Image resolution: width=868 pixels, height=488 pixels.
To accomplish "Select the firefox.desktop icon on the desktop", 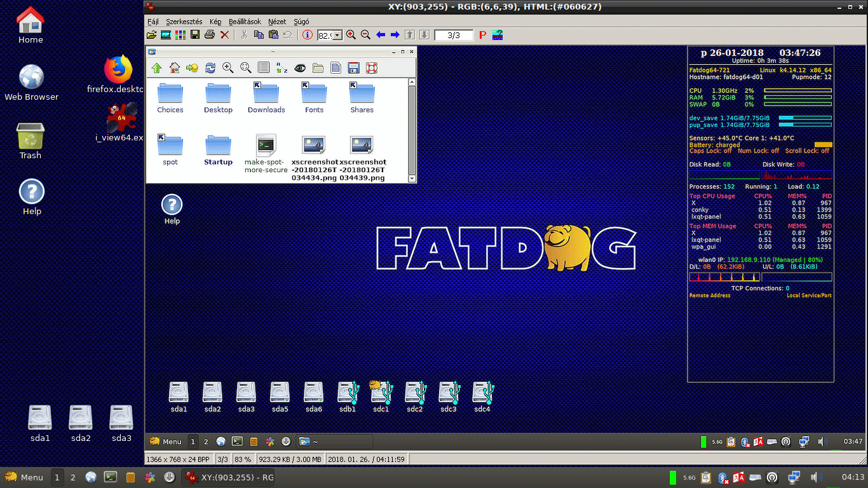I will [118, 75].
